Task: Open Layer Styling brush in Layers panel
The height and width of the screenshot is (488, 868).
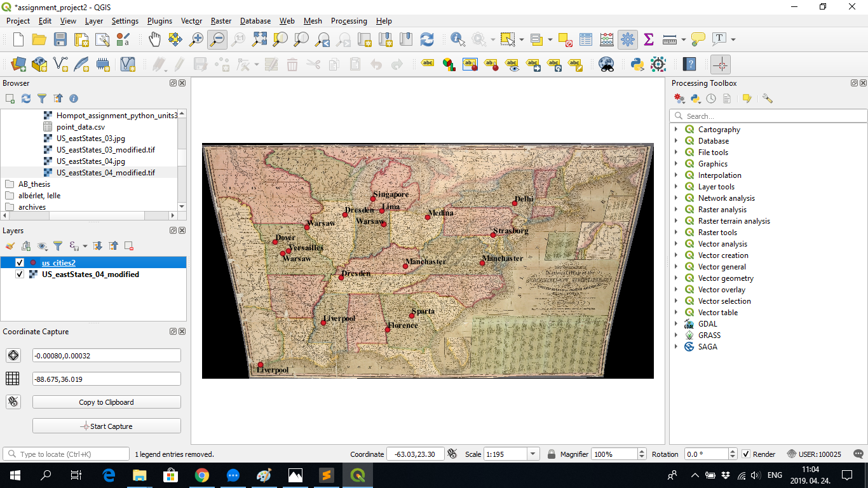Action: [10, 246]
